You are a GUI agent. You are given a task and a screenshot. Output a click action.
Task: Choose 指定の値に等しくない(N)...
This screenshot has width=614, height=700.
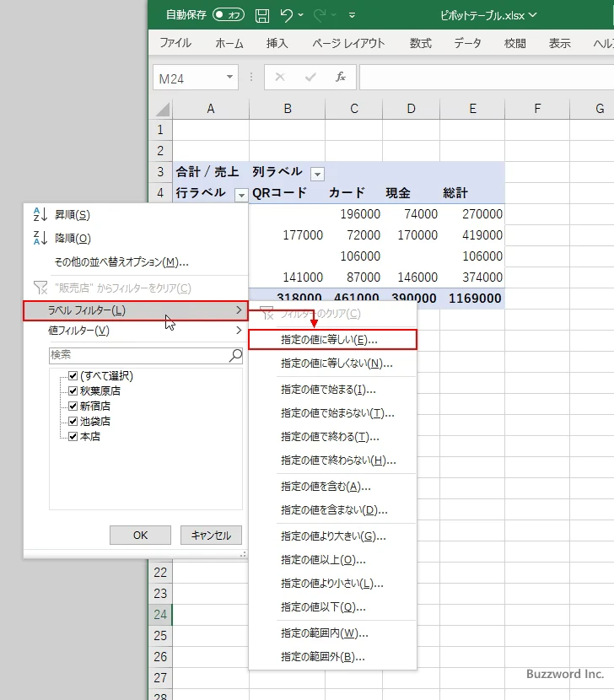(332, 363)
